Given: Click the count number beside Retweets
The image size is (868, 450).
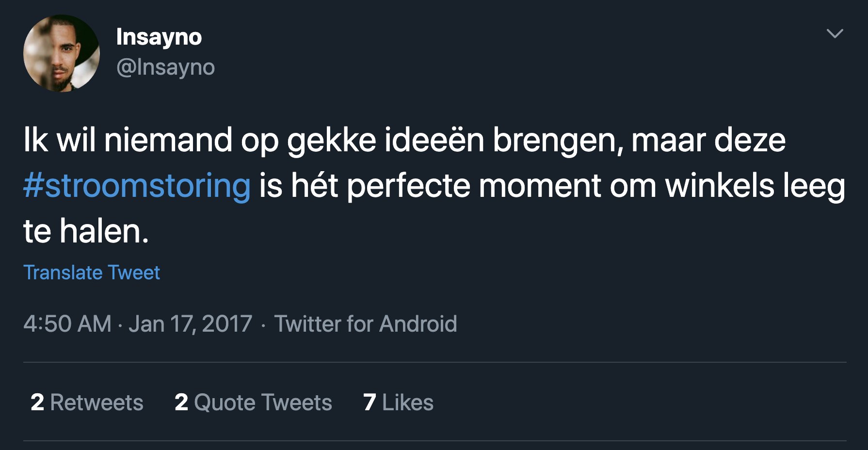Looking at the screenshot, I should [37, 402].
